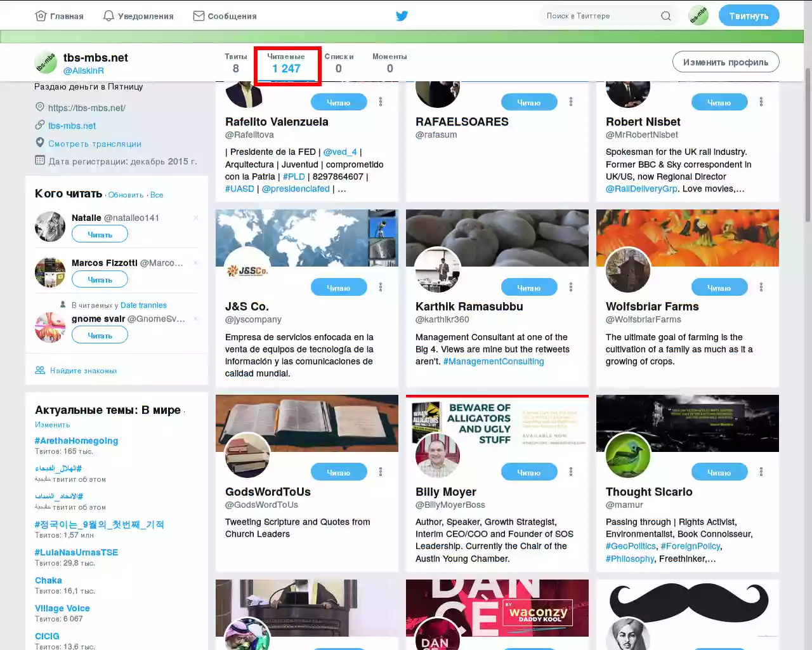812x650 pixels.
Task: Open the profile avatar menu in the top bar
Action: 698,16
